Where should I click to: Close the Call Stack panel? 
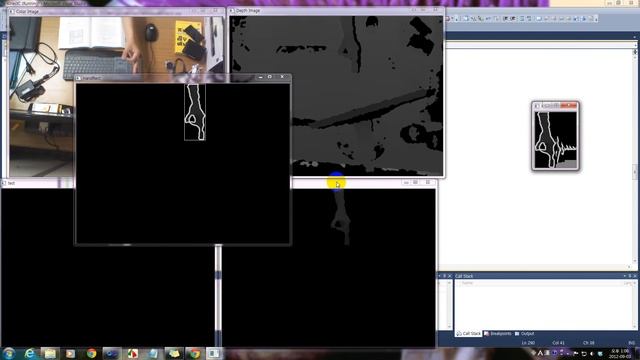coord(635,276)
